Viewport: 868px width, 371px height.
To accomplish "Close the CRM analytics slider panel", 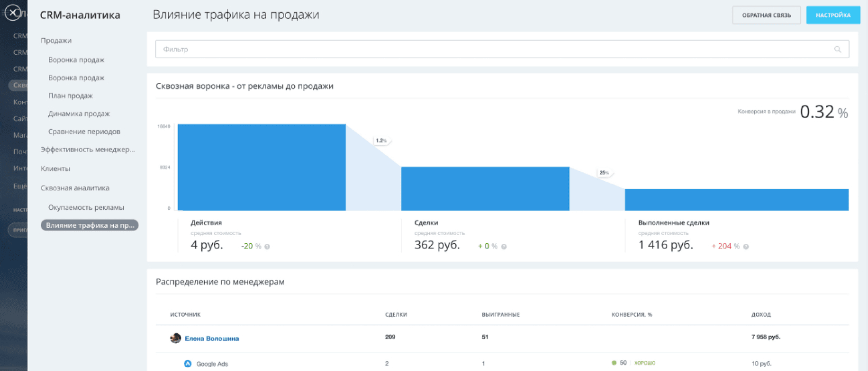I will point(13,13).
